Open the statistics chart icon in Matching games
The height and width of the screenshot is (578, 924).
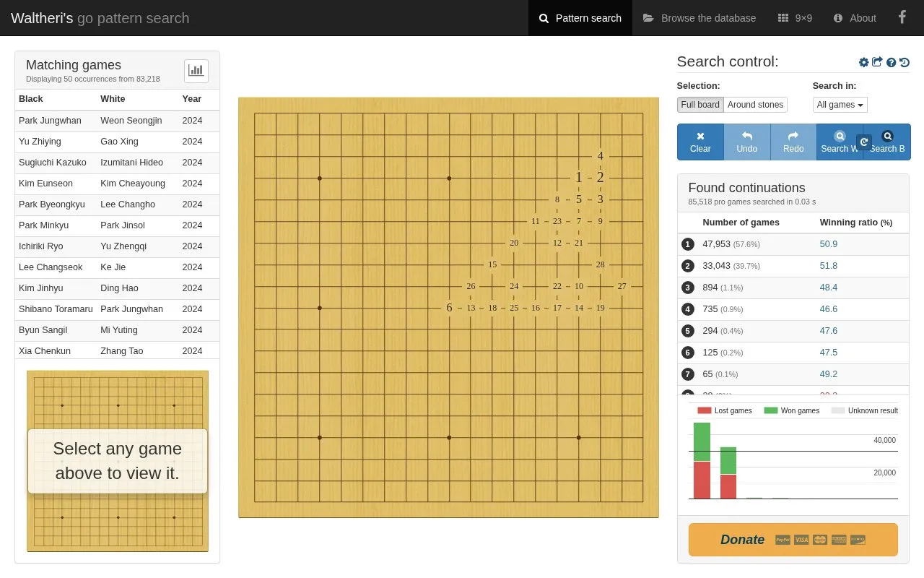tap(196, 71)
